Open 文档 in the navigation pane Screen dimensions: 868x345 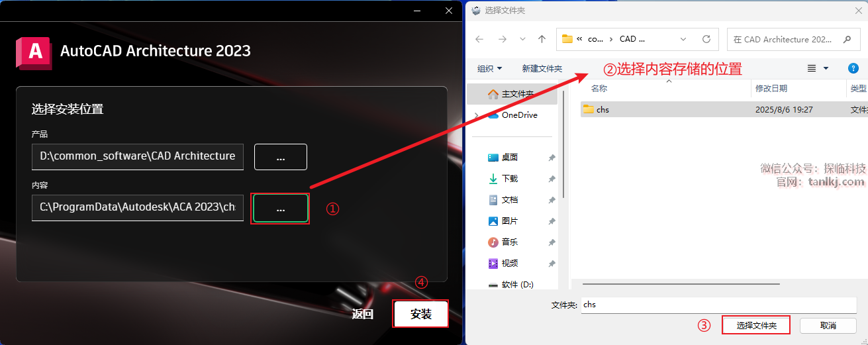(510, 200)
